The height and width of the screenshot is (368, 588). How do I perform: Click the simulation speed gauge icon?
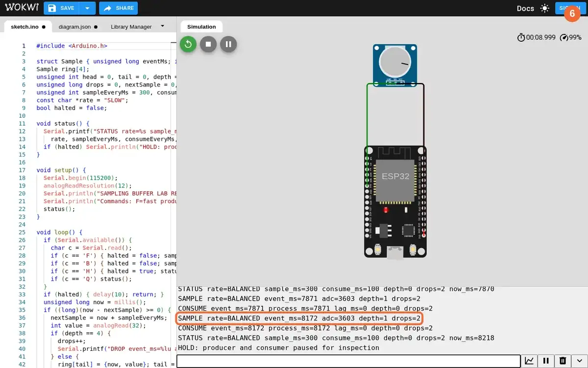click(563, 37)
